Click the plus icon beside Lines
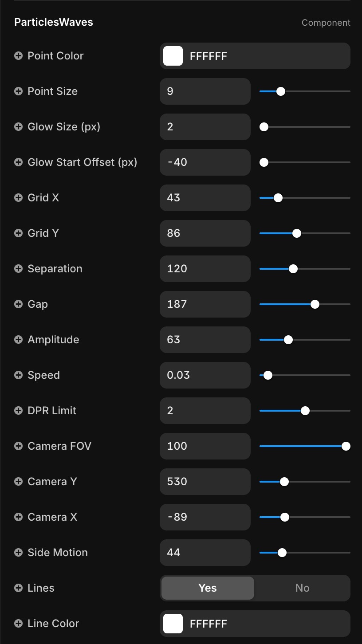Screen dimensions: 362x644 (x=18, y=588)
